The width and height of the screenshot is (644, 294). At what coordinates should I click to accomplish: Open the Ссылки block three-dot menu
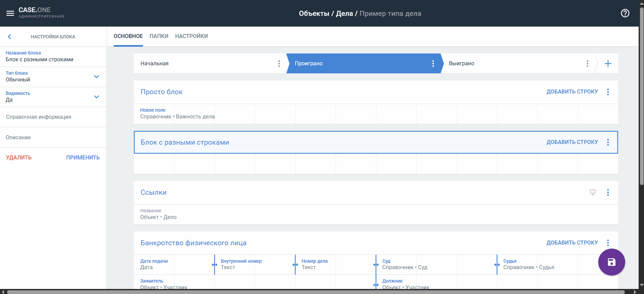point(608,192)
